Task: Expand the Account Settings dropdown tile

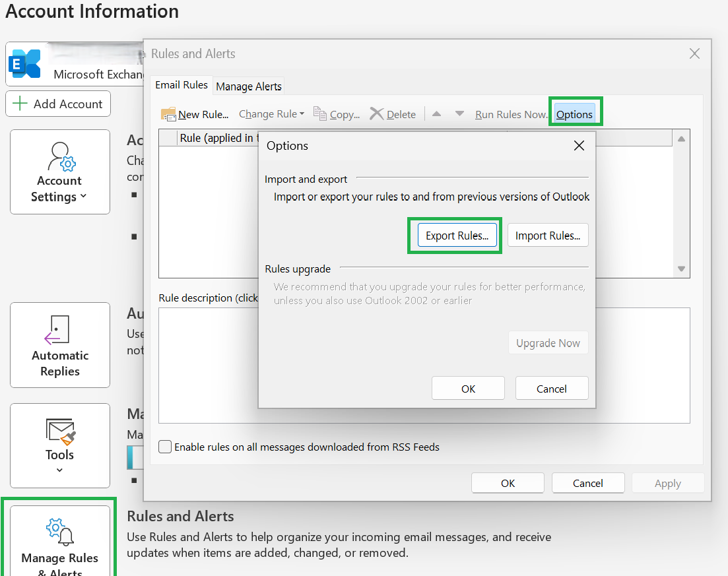Action: pos(60,172)
